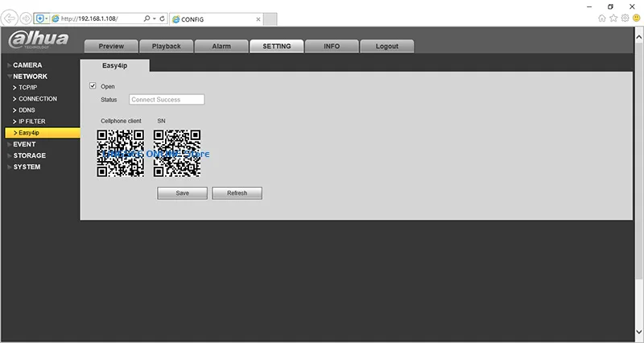Open the DDNS settings item
Image resolution: width=644 pixels, height=343 pixels.
27,110
